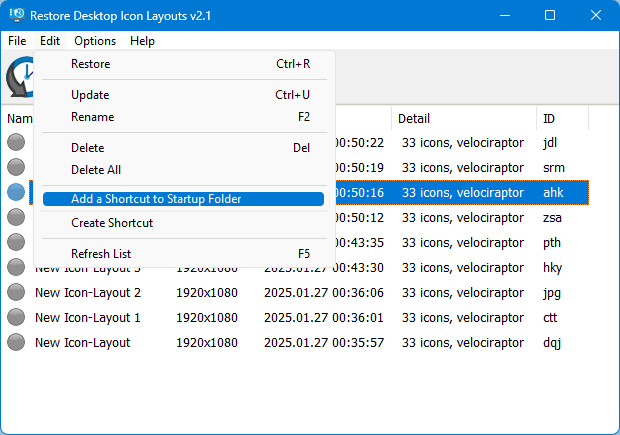Pick the Rename menu entry
The width and height of the screenshot is (620, 435).
click(x=92, y=117)
